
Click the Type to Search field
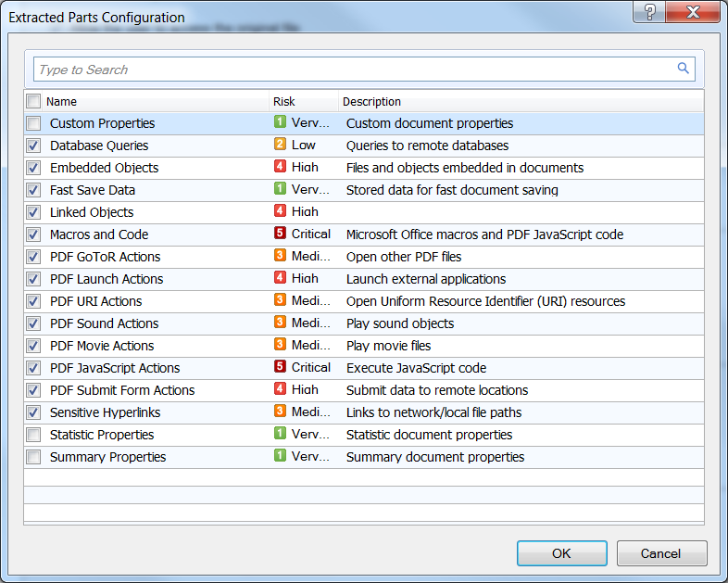pyautogui.click(x=352, y=70)
